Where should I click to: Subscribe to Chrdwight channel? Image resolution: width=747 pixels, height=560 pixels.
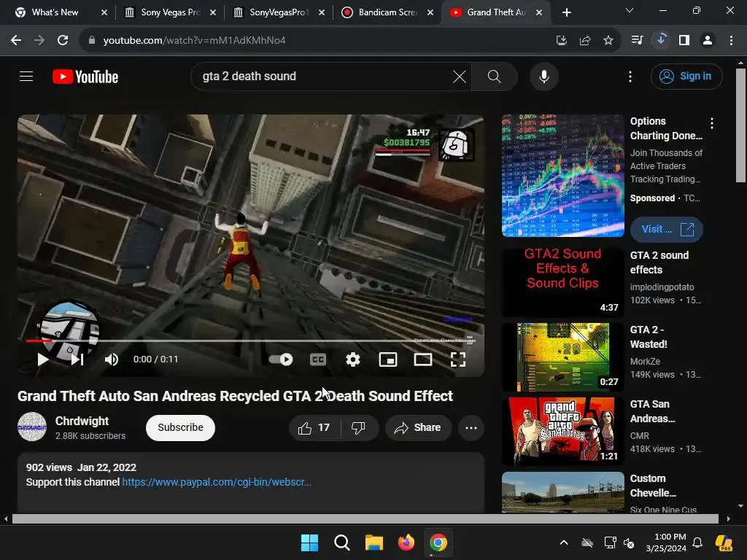(x=181, y=427)
